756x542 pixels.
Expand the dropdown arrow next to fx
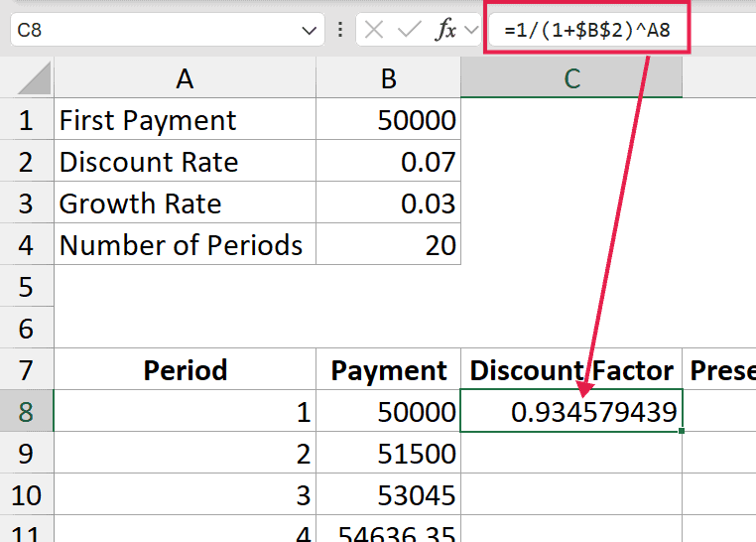[x=471, y=31]
